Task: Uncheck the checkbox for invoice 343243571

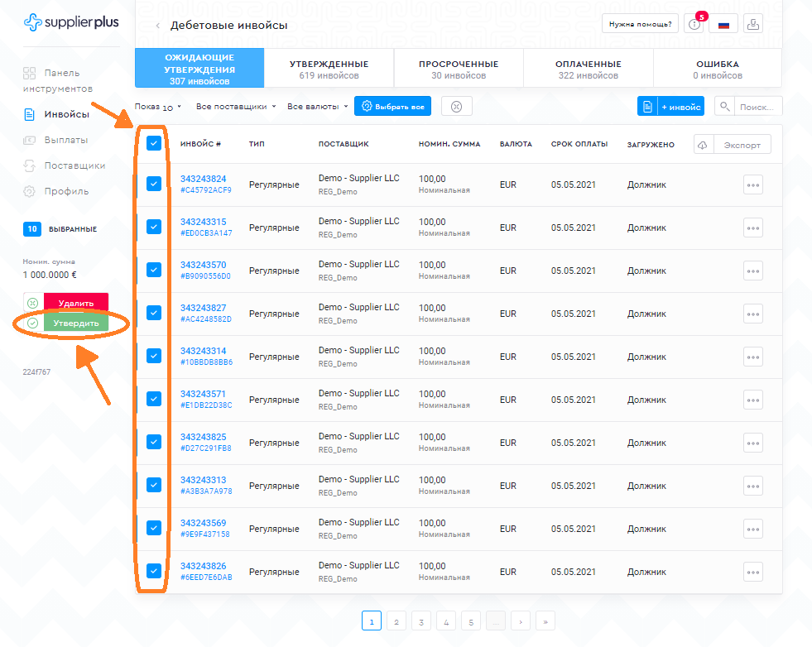Action: pyautogui.click(x=154, y=399)
